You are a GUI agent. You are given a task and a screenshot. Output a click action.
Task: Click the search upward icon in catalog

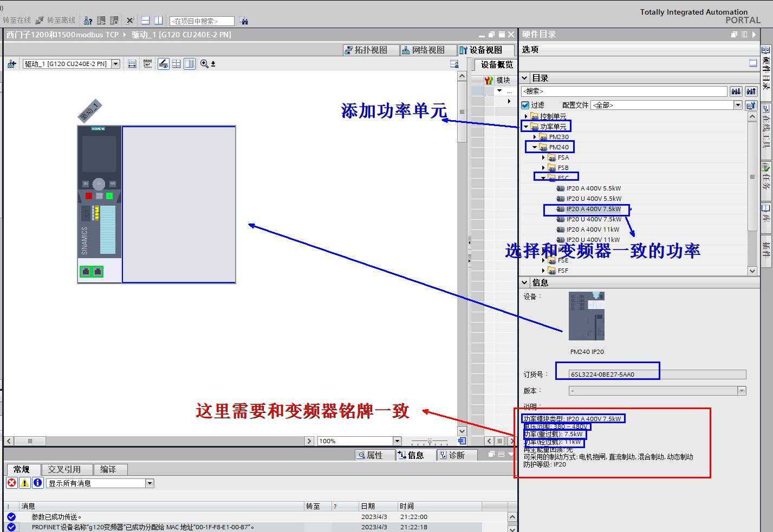751,91
